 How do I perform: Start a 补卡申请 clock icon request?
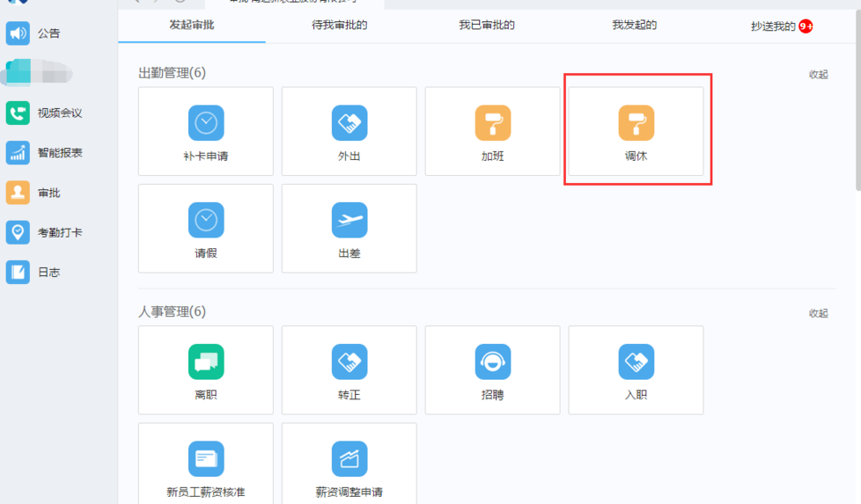(206, 123)
